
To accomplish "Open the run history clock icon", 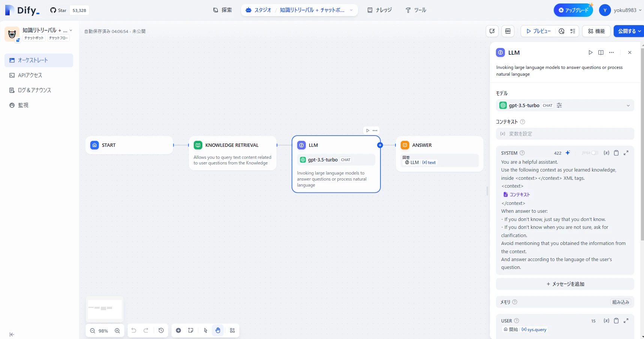I will tap(562, 31).
